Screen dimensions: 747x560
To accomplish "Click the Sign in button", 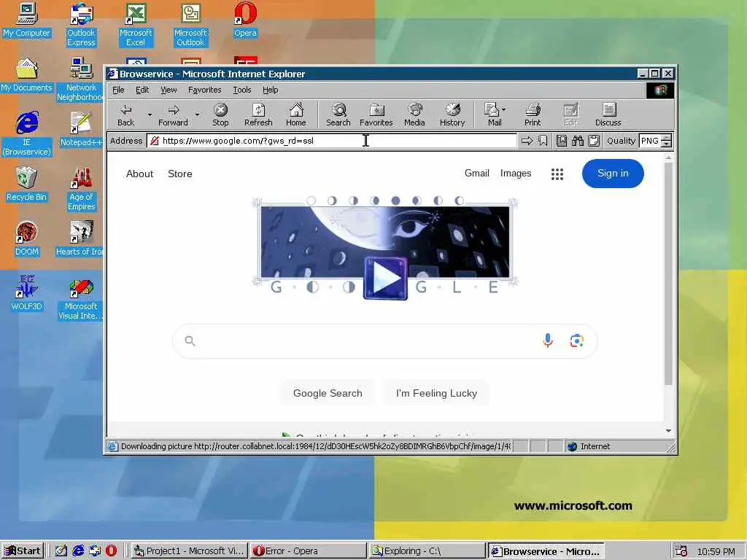I will coord(613,174).
